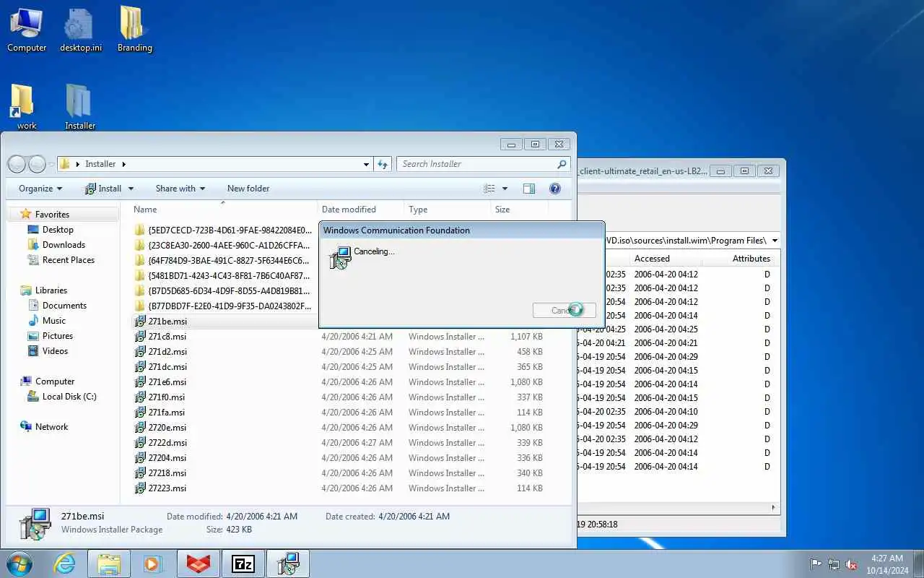
Task: Click the Installer breadcrumb arrow
Action: tap(124, 164)
